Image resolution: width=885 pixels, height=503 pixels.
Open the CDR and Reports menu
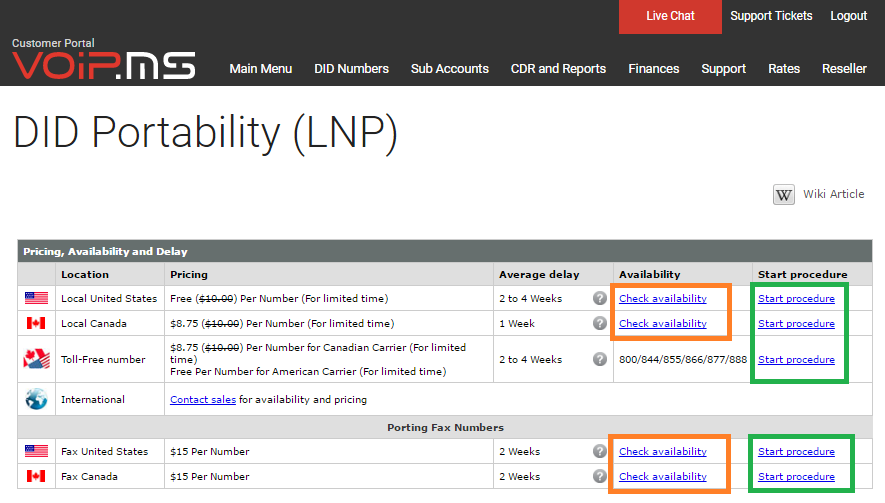pos(558,69)
